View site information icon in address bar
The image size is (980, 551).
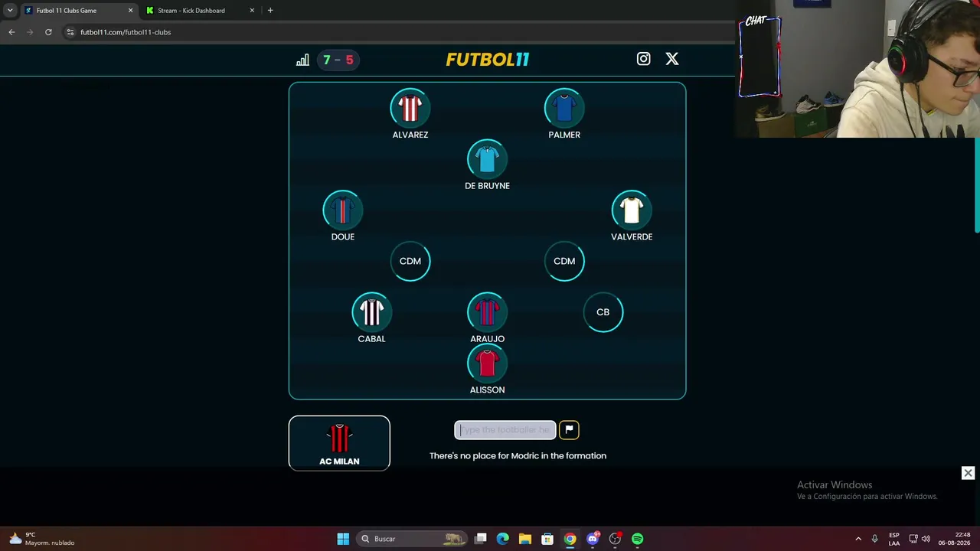click(70, 32)
